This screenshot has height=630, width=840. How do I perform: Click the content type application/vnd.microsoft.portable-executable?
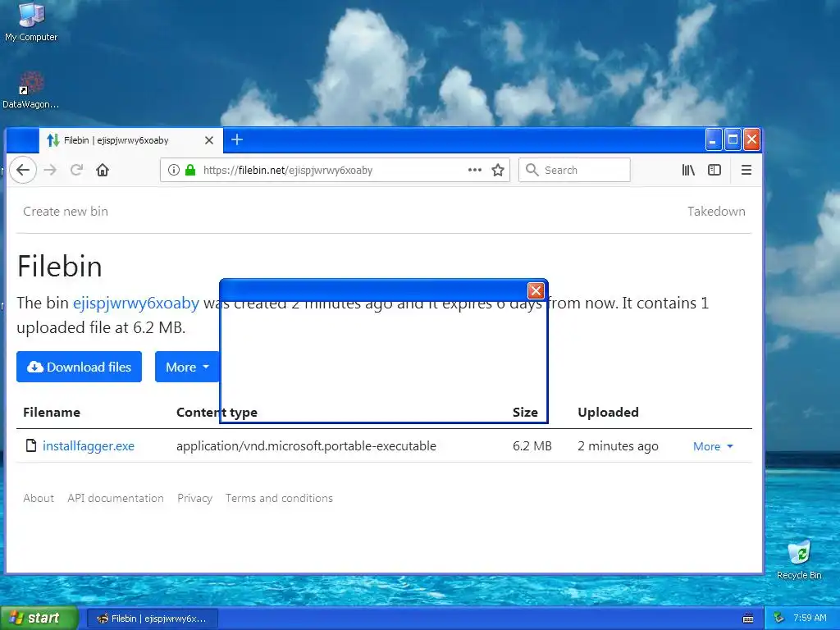[307, 445]
